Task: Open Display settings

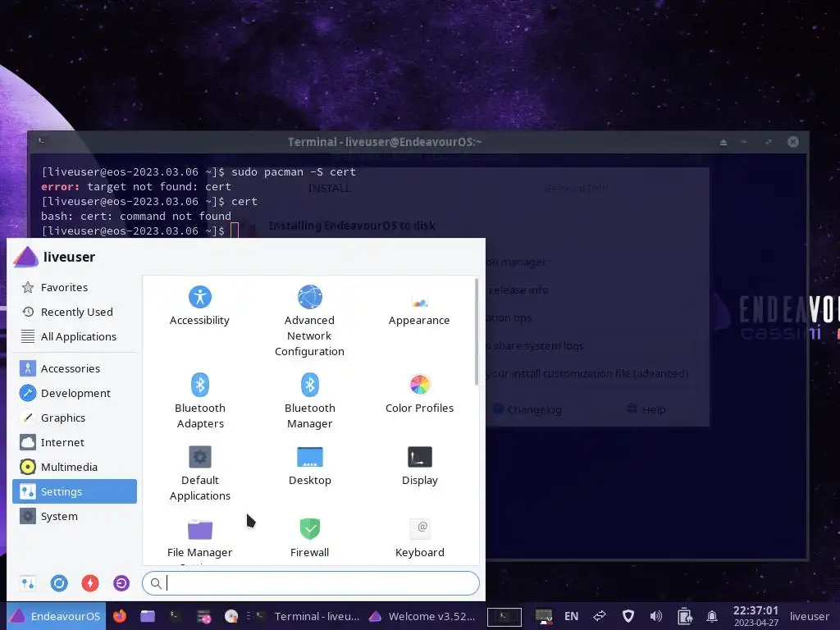Action: 419,466
